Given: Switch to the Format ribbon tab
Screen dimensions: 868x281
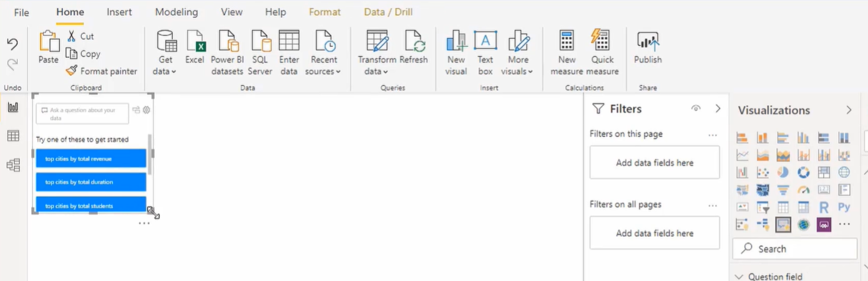Looking at the screenshot, I should tap(325, 12).
